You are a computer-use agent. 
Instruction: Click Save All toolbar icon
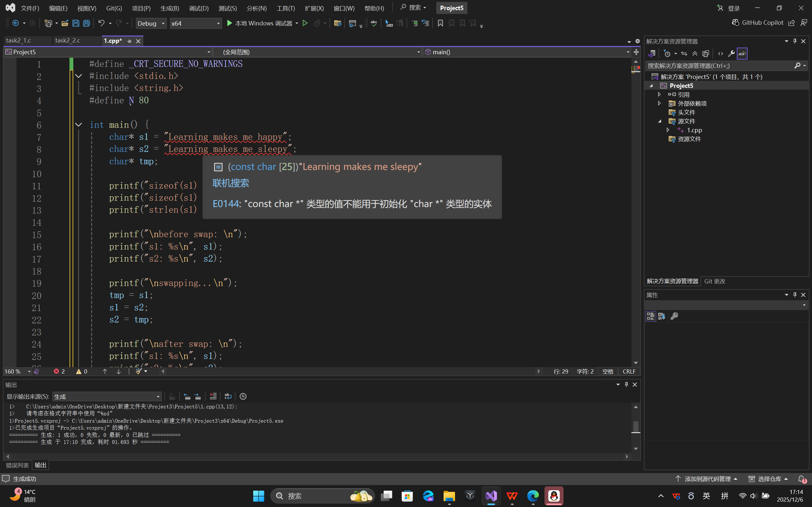[x=87, y=23]
